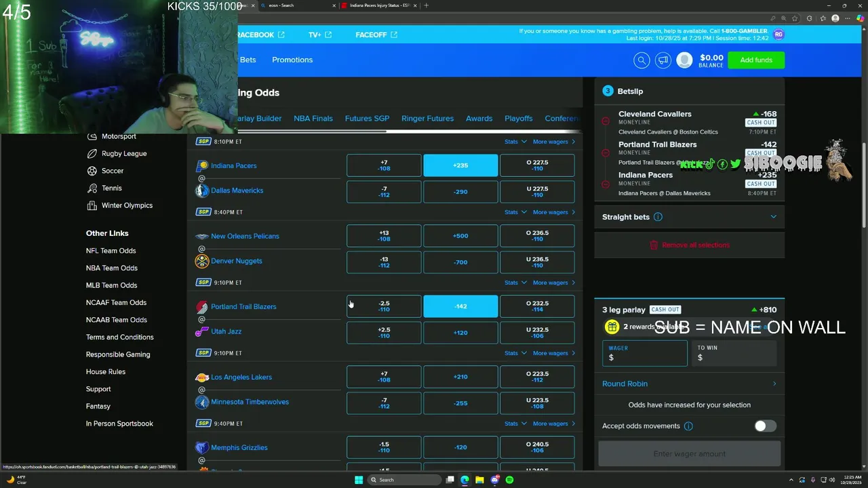Viewport: 868px width, 488px height.
Task: Open the Rugby League sidebar icon
Action: [x=92, y=154]
